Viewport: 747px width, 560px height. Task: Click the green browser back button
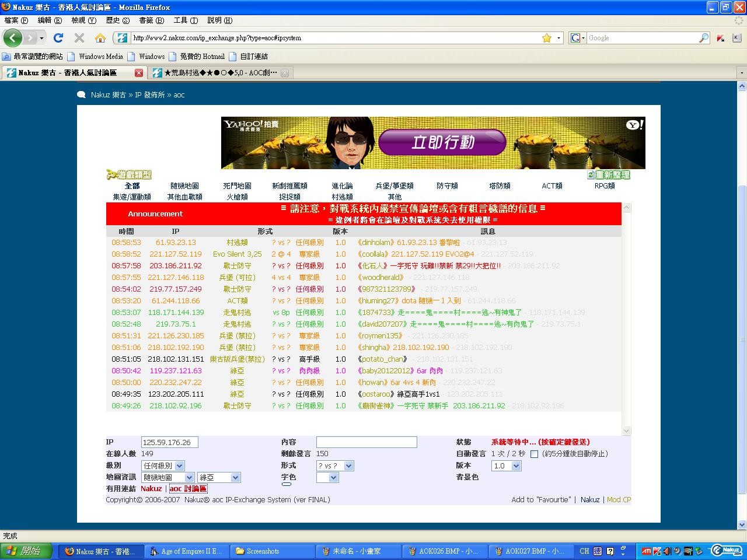[13, 38]
